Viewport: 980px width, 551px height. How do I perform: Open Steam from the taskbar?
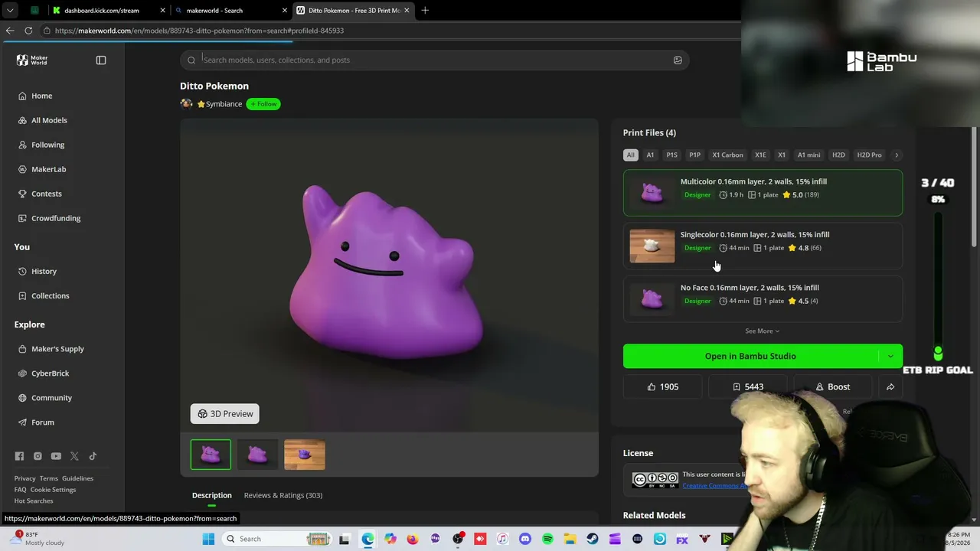pyautogui.click(x=593, y=539)
